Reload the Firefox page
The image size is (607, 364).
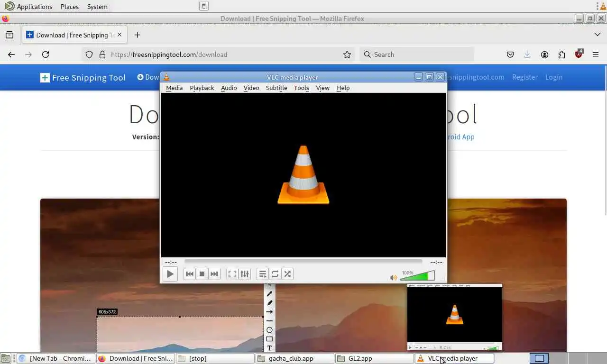coord(46,55)
